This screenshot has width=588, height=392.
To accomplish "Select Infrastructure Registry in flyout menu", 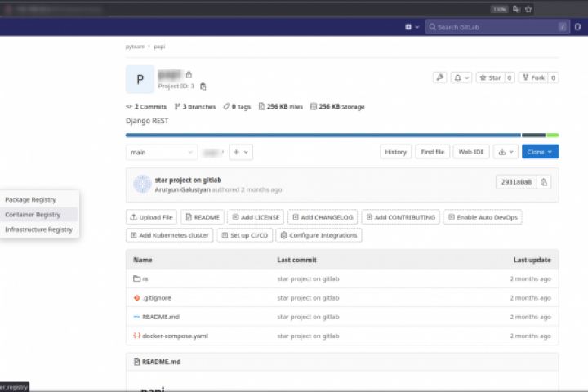I will (39, 229).
